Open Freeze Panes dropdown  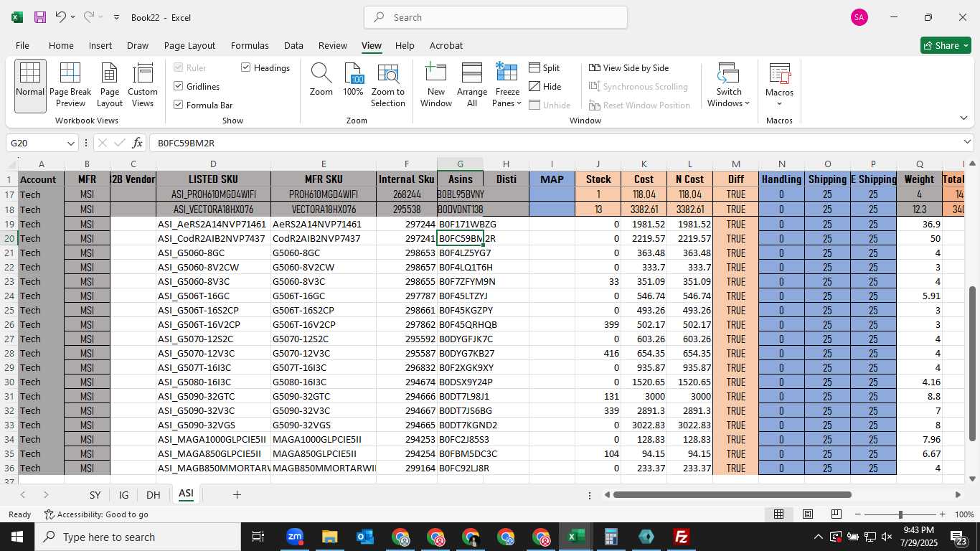(x=507, y=85)
